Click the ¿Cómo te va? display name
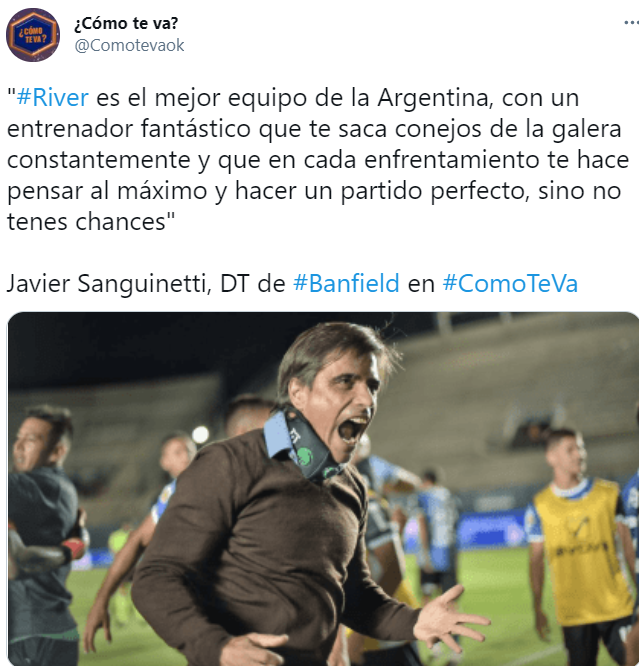The image size is (639, 666). point(126,23)
